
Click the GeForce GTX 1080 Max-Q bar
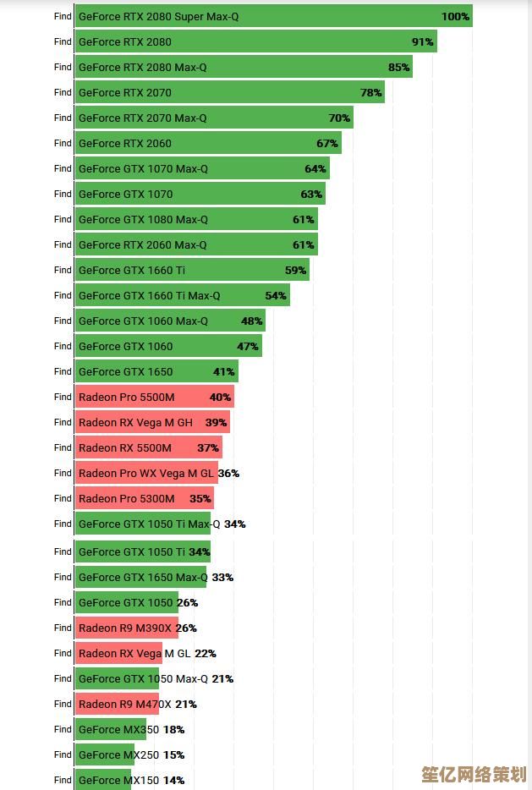coord(196,219)
